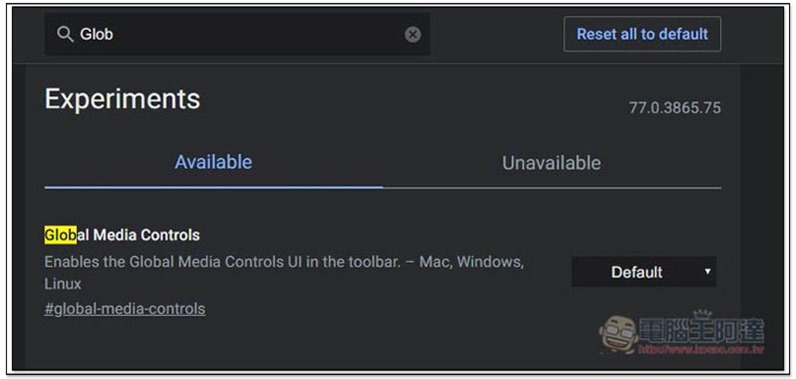Click Reset all to default button
This screenshot has height=379, width=796.
click(642, 34)
